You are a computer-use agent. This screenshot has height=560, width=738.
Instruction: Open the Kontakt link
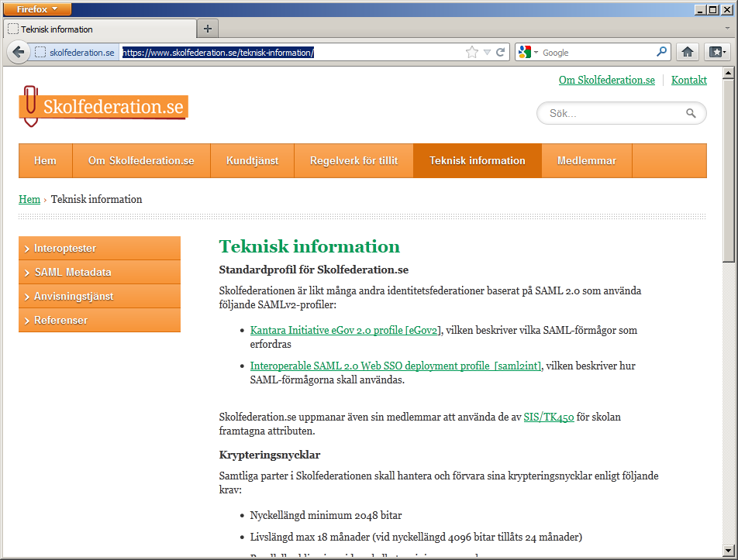[x=689, y=80]
